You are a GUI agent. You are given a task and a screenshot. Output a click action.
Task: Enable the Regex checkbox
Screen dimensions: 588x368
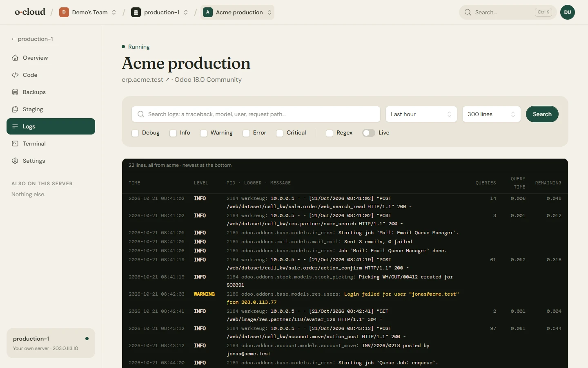pos(330,133)
